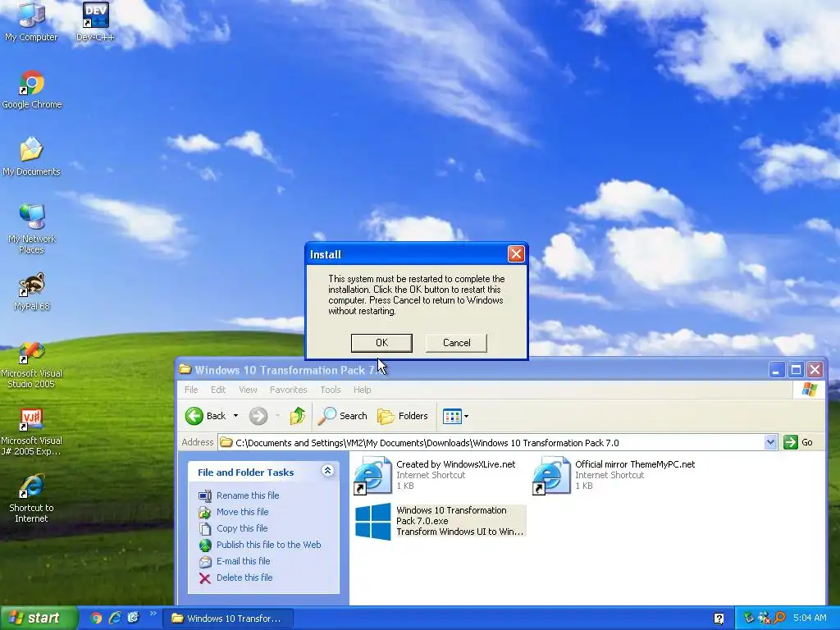Image resolution: width=840 pixels, height=630 pixels.
Task: Click the orange magnifier tray icon
Action: tap(779, 619)
